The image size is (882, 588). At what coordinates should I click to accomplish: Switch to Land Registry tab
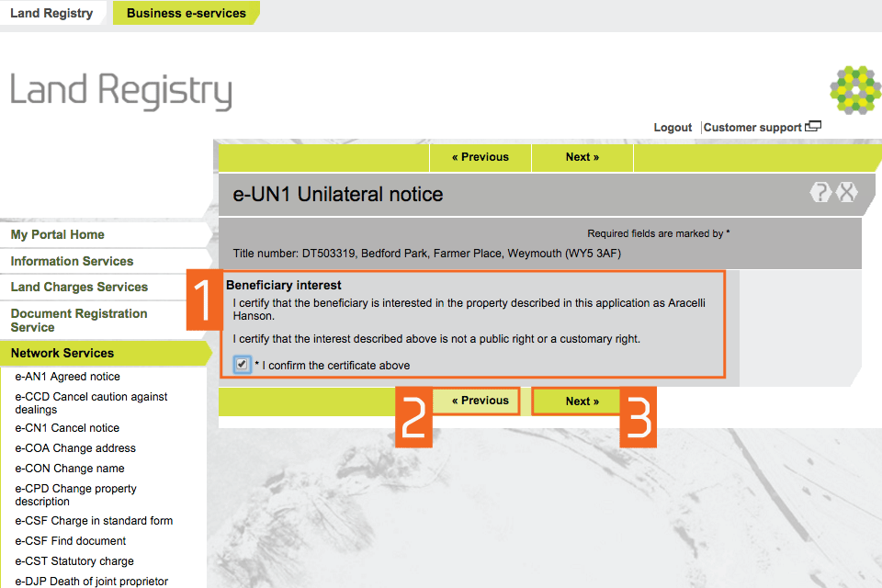(x=51, y=13)
